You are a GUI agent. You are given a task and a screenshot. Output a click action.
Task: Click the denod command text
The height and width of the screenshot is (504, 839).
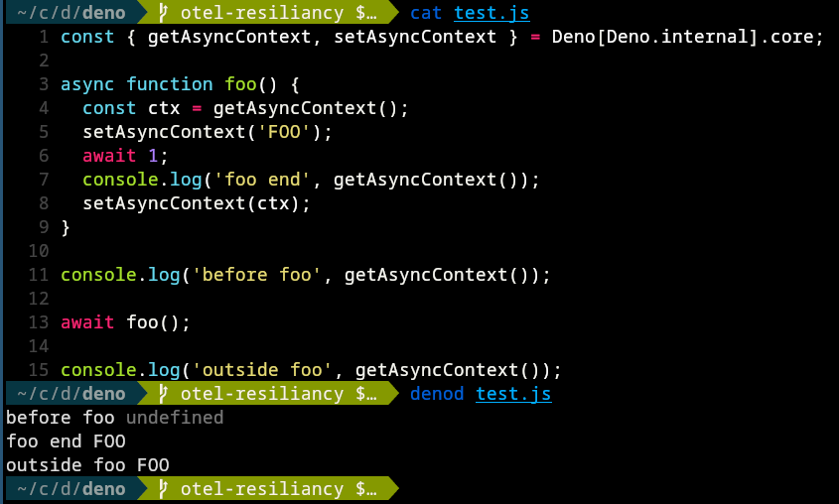pos(437,395)
